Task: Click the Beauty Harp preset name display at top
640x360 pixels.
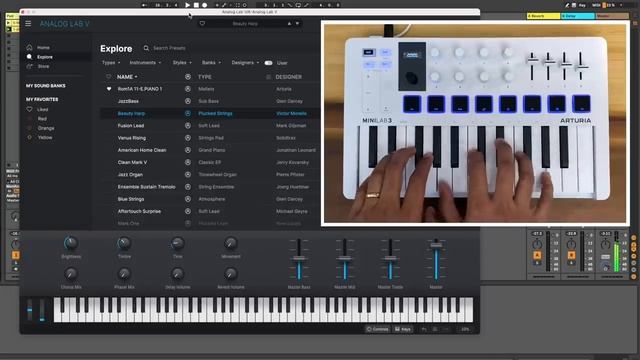Action: pyautogui.click(x=245, y=24)
